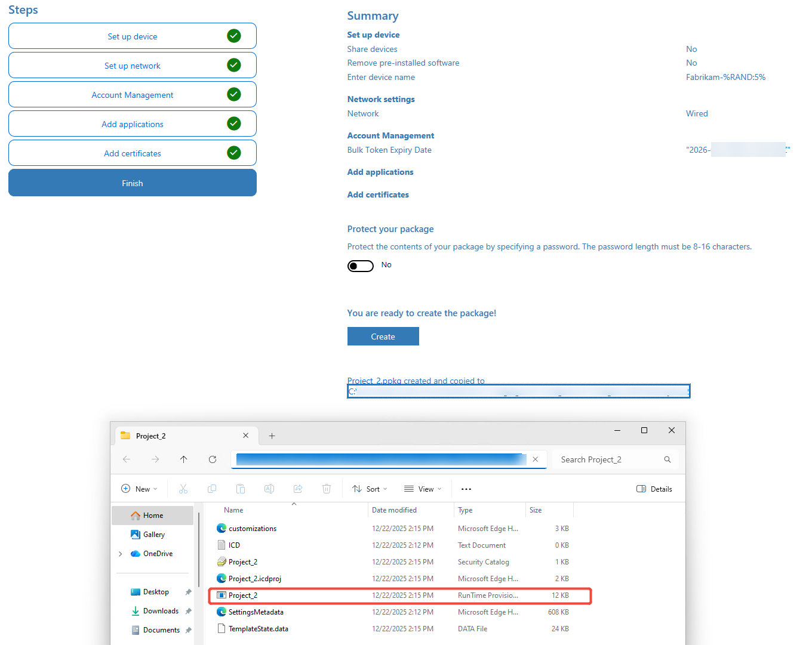Click the Network settings summary link
This screenshot has height=645, width=812.
coord(381,99)
